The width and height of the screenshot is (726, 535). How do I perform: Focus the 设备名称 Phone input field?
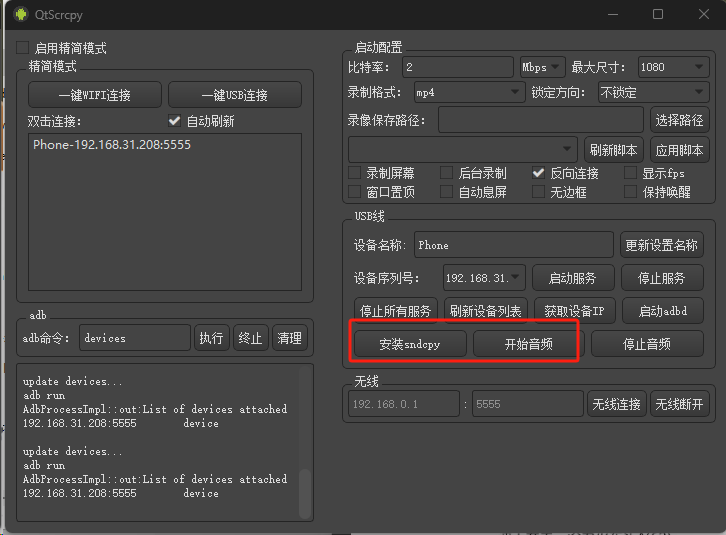point(514,245)
